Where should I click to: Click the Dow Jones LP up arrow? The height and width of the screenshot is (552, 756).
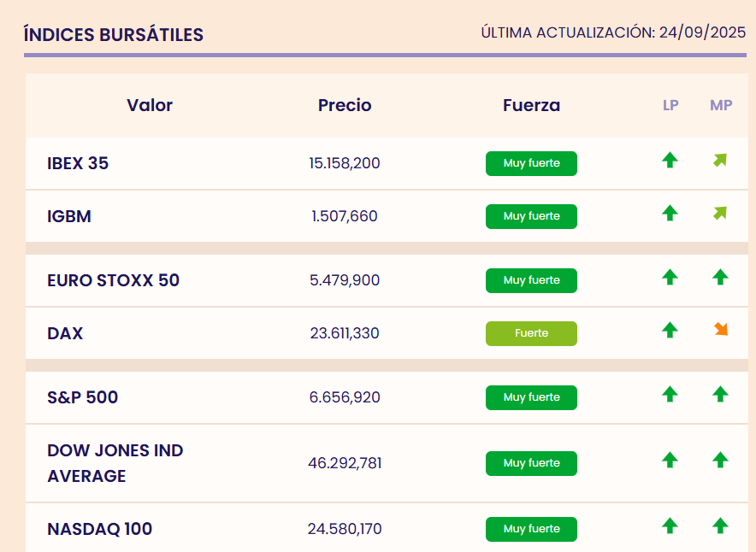(x=670, y=460)
